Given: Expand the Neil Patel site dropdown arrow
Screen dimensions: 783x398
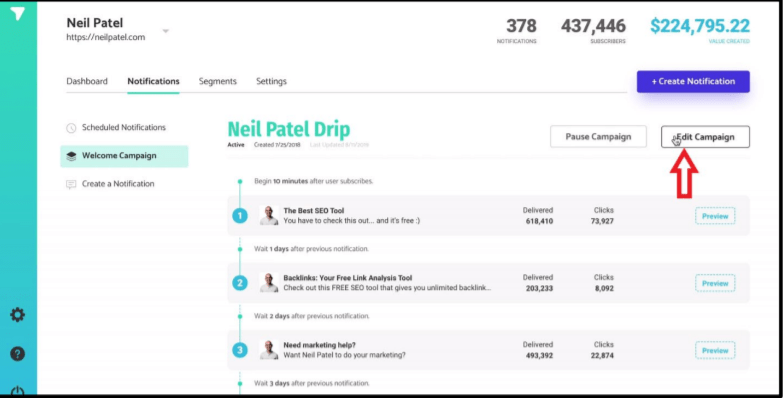Looking at the screenshot, I should coord(166,31).
